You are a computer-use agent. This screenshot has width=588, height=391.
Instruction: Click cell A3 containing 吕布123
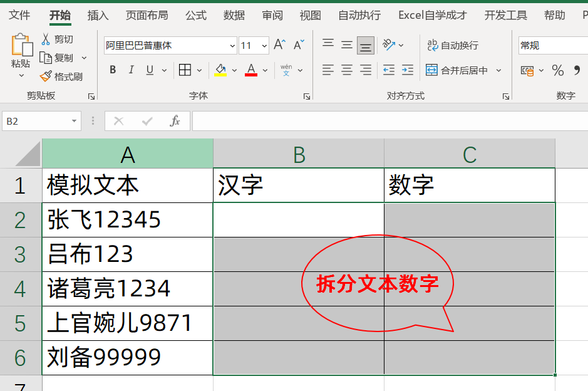pyautogui.click(x=128, y=254)
